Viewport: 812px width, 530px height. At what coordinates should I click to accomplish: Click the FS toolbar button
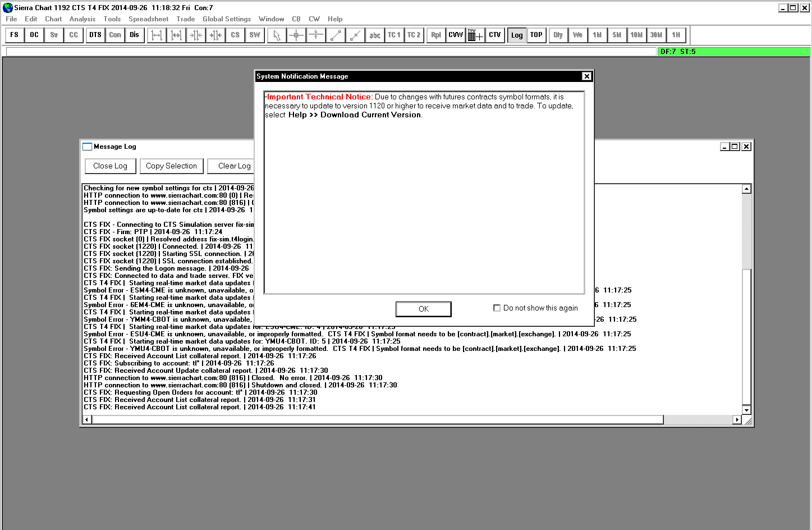tap(15, 35)
